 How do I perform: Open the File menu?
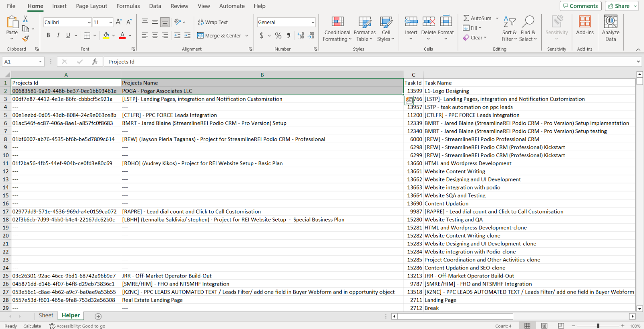(11, 6)
